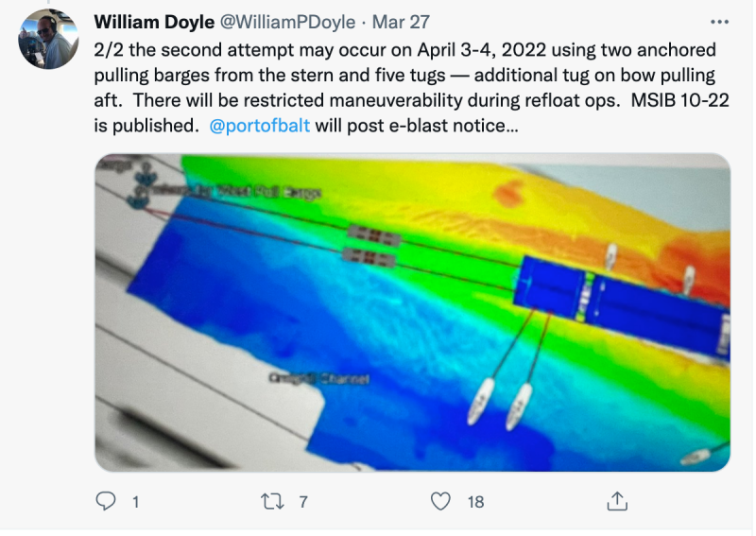Click the Craighill Channel label in the image
The image size is (756, 536).
point(319,379)
